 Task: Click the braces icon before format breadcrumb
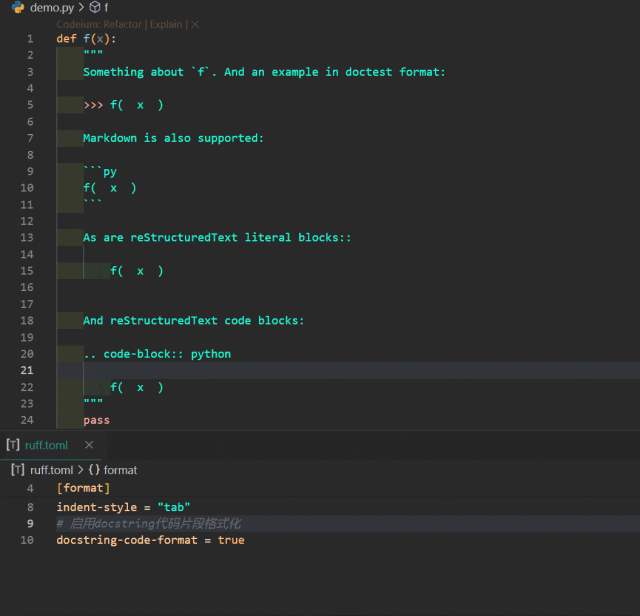(x=94, y=470)
